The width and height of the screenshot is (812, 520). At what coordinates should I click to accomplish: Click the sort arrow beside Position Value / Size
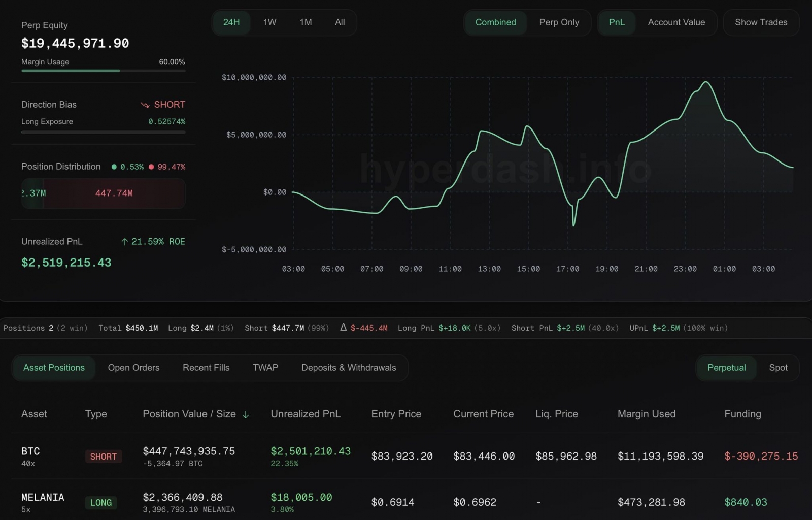coord(246,415)
